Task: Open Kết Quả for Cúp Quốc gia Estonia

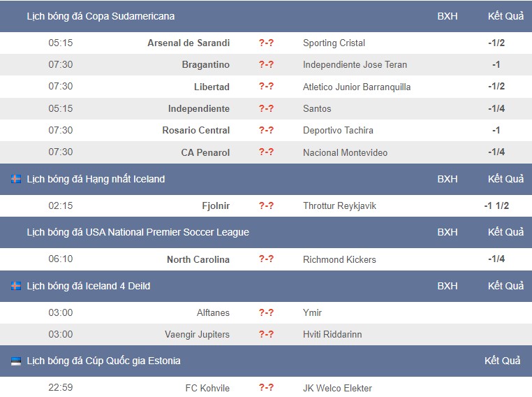Action: pyautogui.click(x=502, y=361)
